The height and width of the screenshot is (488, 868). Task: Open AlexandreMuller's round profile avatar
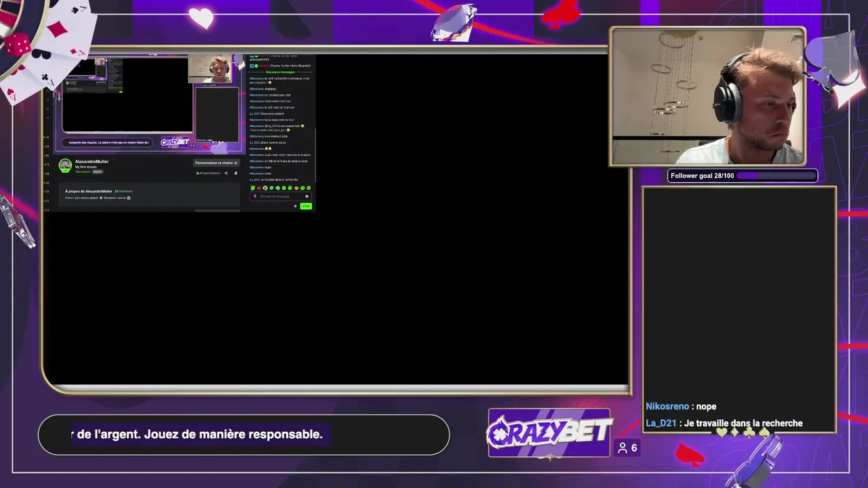pyautogui.click(x=65, y=165)
